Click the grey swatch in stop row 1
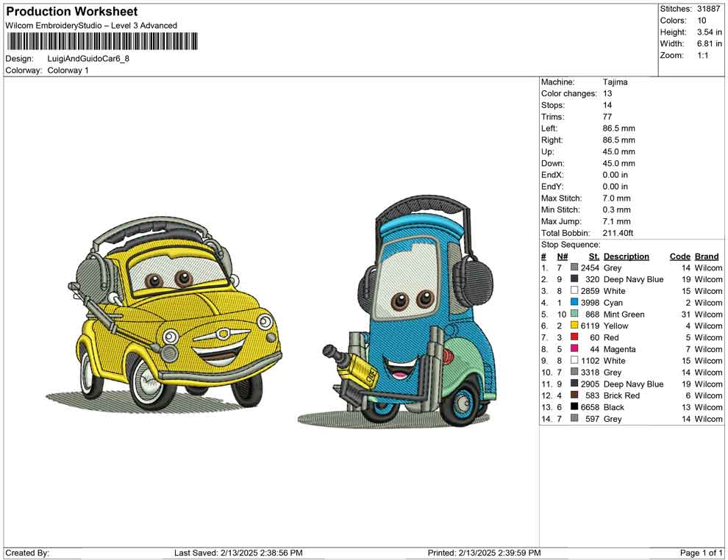This screenshot has height=560, width=728. (x=574, y=268)
